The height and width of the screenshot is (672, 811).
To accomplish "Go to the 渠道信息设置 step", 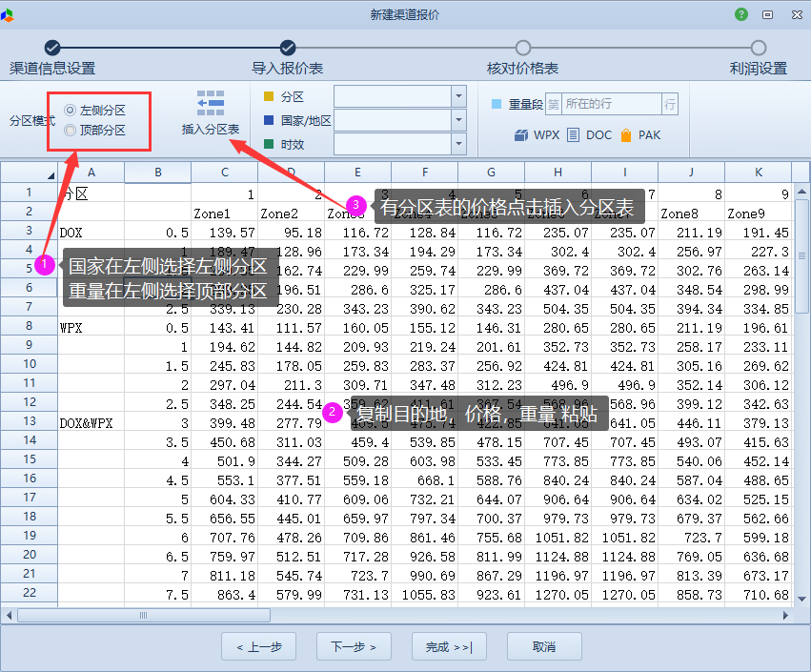I will (51, 48).
